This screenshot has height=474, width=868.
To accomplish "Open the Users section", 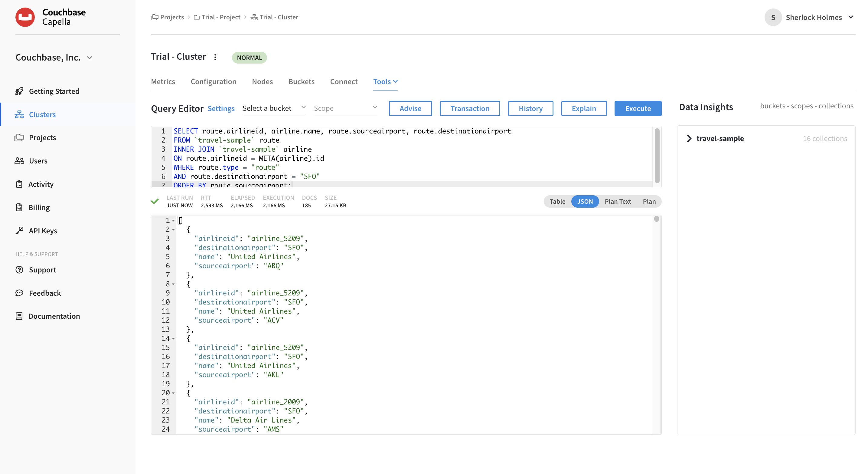I will pos(38,160).
